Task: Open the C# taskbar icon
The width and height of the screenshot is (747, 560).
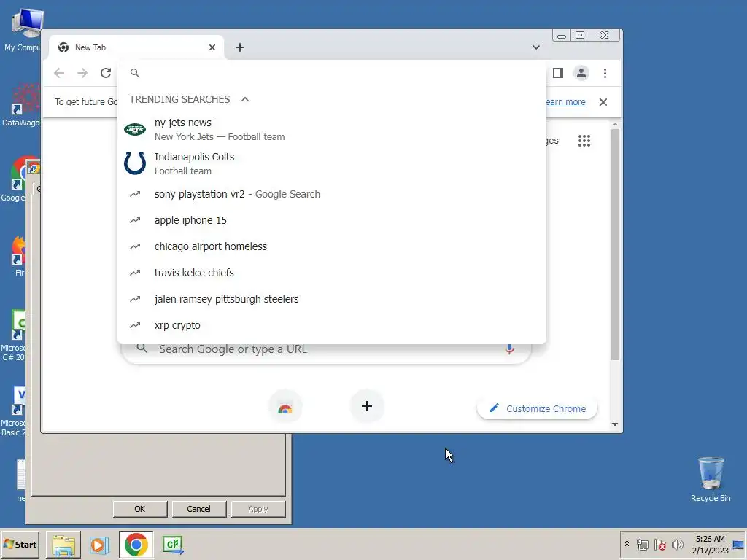Action: [x=172, y=545]
